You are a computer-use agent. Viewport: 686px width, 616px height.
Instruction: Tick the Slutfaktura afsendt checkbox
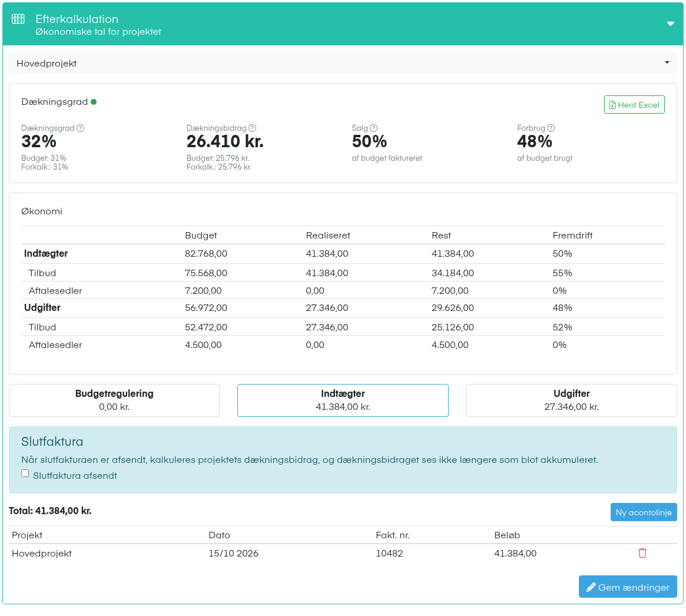25,473
